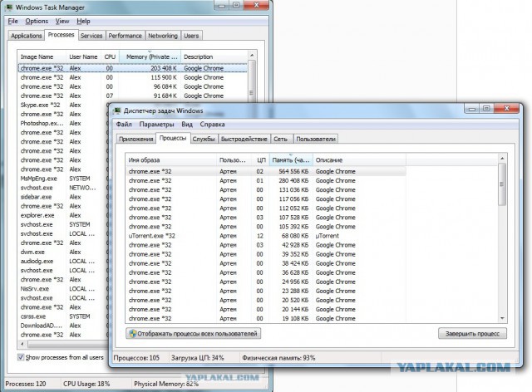
Task: Open Файл menu in Russian Task Manager
Action: 124,124
